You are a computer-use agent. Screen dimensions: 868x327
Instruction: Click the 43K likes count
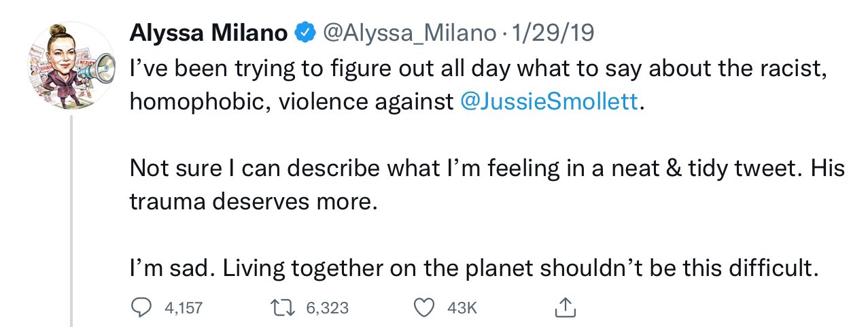click(x=463, y=309)
